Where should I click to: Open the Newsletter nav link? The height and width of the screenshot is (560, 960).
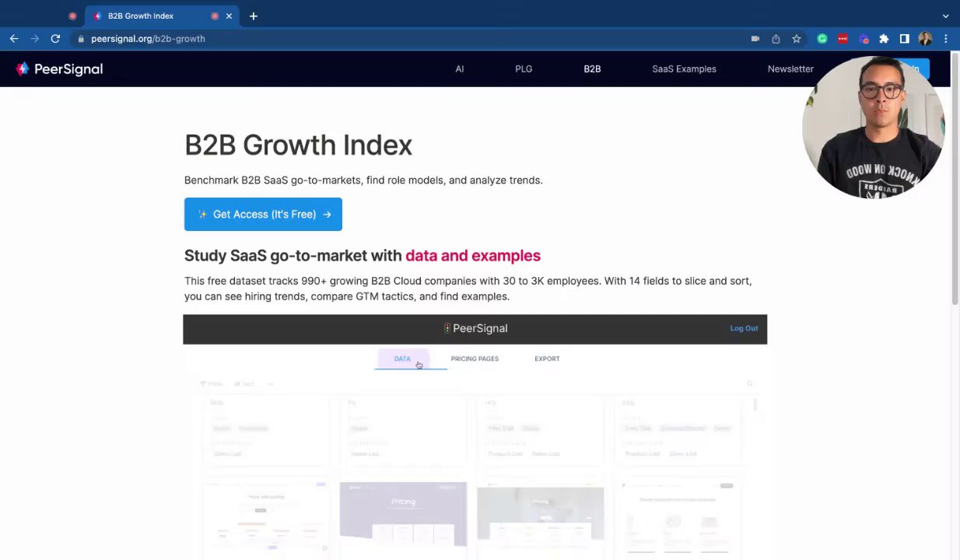[x=790, y=69]
